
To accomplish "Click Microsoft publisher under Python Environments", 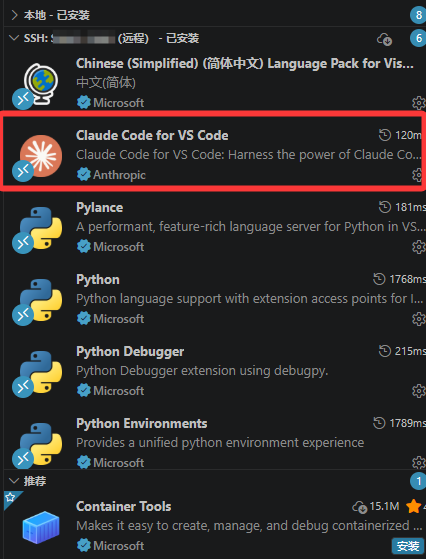I will click(119, 463).
